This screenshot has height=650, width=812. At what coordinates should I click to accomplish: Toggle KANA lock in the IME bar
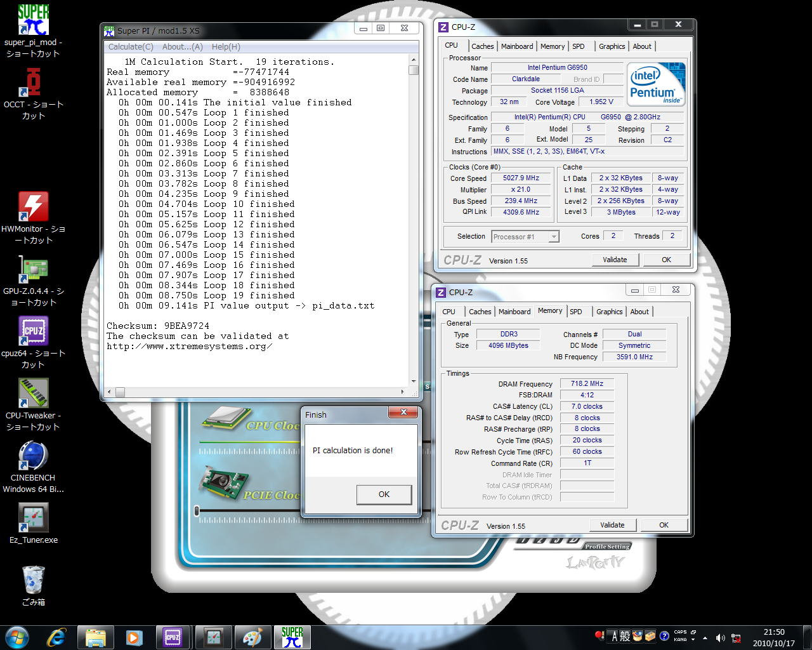click(680, 640)
